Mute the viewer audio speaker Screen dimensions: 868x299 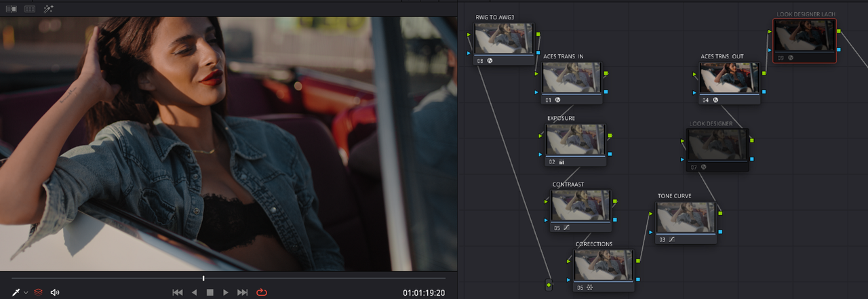(x=55, y=292)
